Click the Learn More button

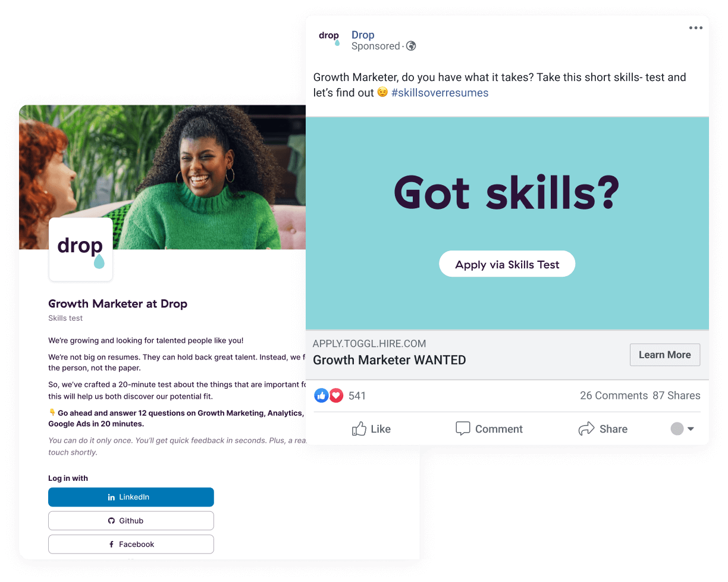pos(665,355)
